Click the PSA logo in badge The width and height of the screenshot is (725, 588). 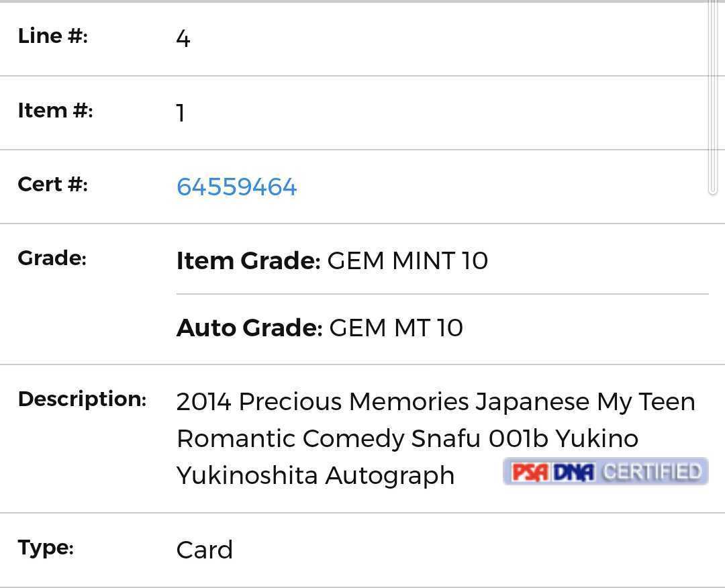point(530,472)
